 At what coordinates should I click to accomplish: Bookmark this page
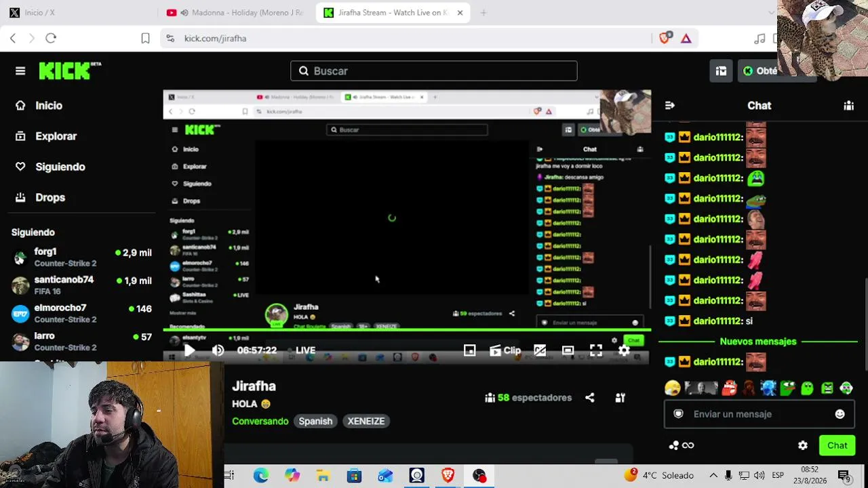point(145,39)
